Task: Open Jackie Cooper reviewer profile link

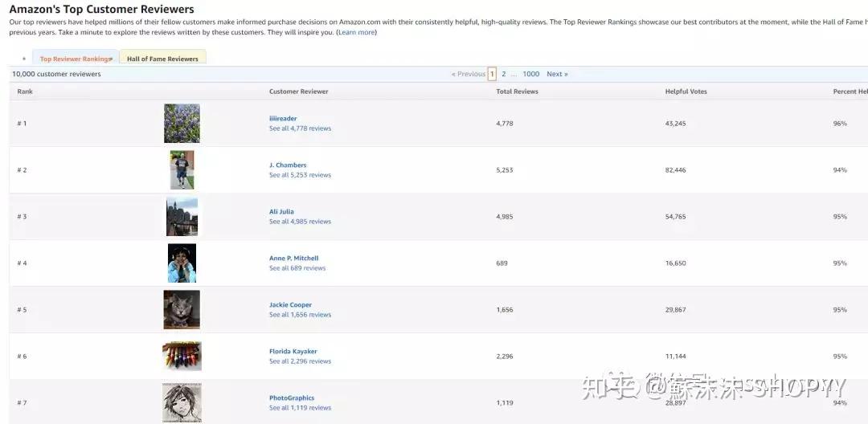Action: (291, 304)
